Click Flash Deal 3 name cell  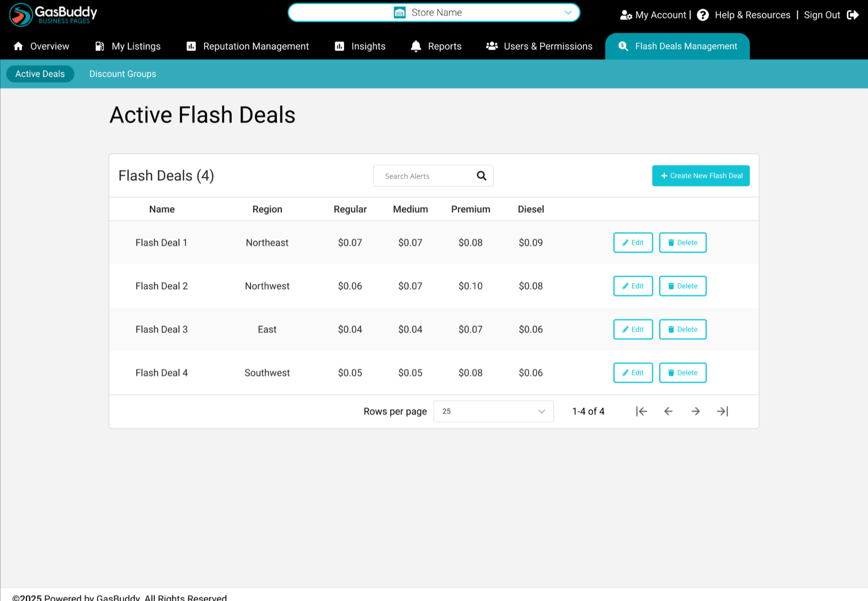click(x=161, y=329)
